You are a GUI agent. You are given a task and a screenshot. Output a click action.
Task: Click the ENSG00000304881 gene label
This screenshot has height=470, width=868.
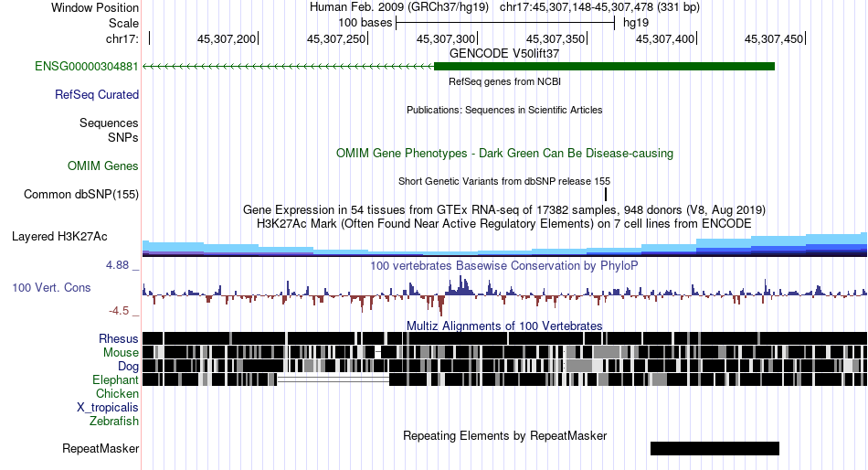click(x=87, y=67)
